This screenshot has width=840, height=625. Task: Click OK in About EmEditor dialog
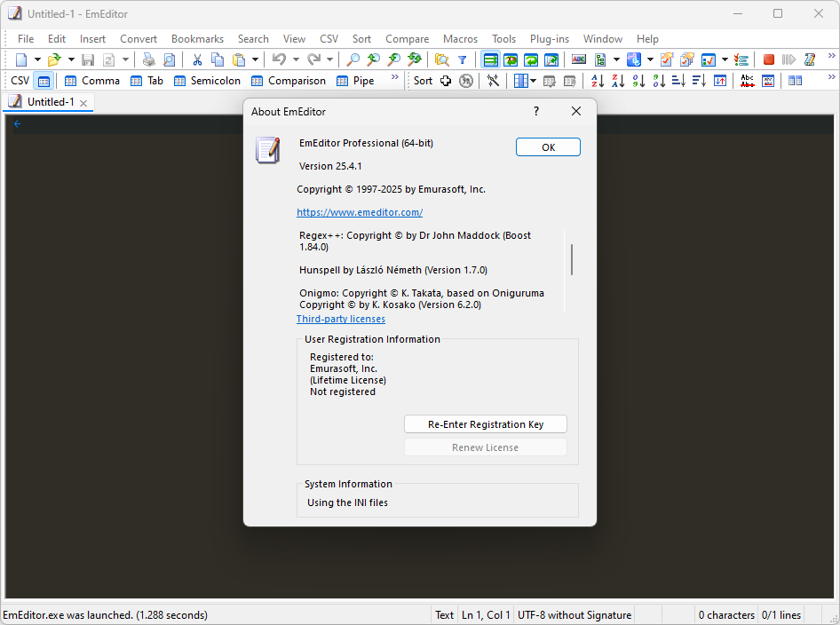(548, 147)
